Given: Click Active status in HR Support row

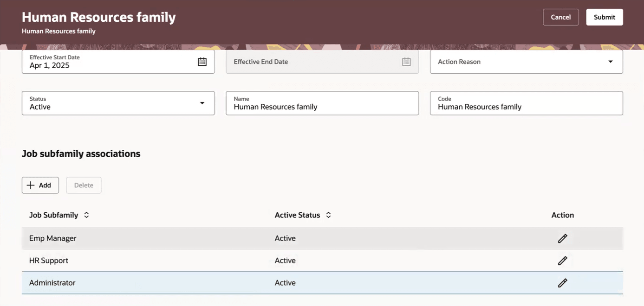Looking at the screenshot, I should point(285,261).
